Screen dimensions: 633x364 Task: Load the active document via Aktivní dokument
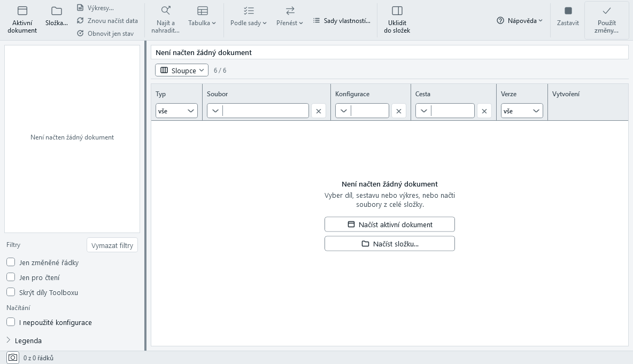click(x=22, y=20)
